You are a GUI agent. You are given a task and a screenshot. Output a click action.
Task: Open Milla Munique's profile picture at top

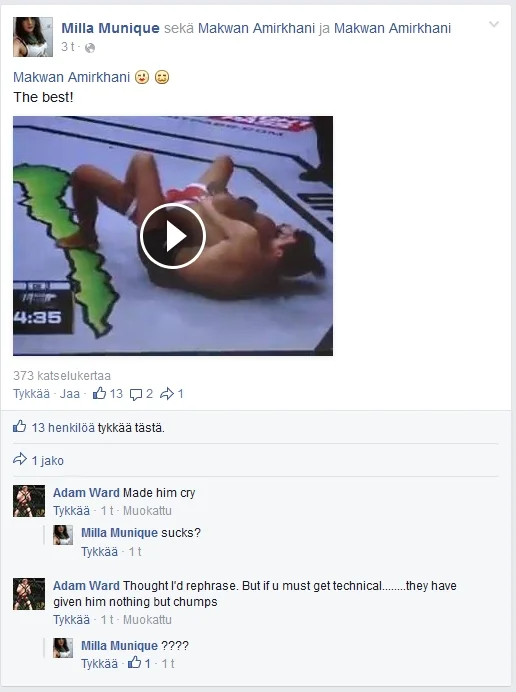click(33, 37)
